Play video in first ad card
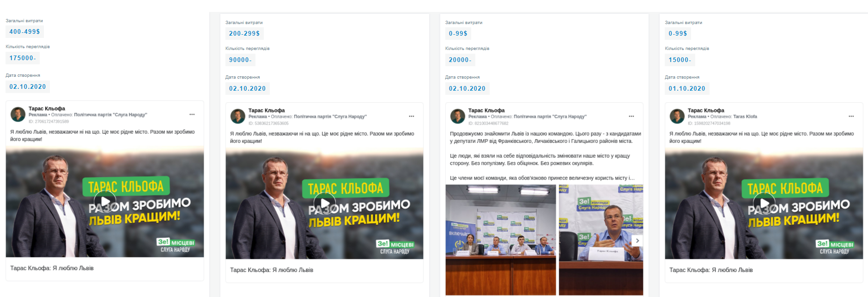The width and height of the screenshot is (868, 297). (105, 202)
